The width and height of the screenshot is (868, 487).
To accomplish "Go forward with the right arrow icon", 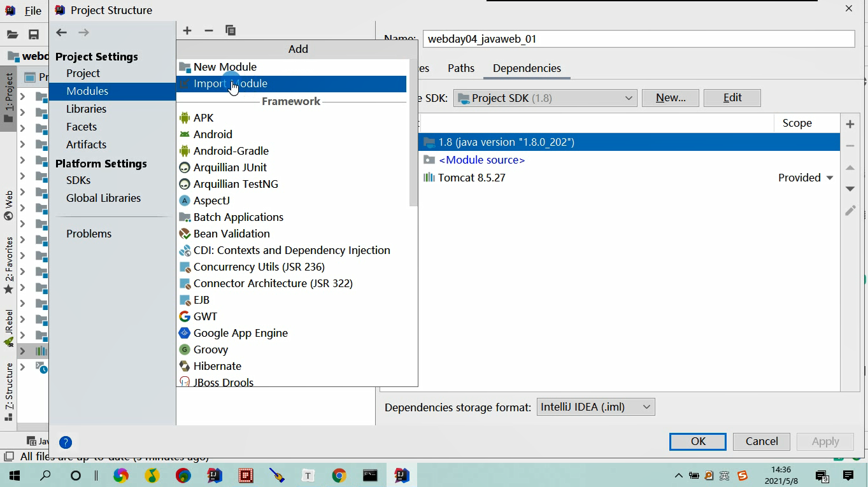I will tap(83, 32).
